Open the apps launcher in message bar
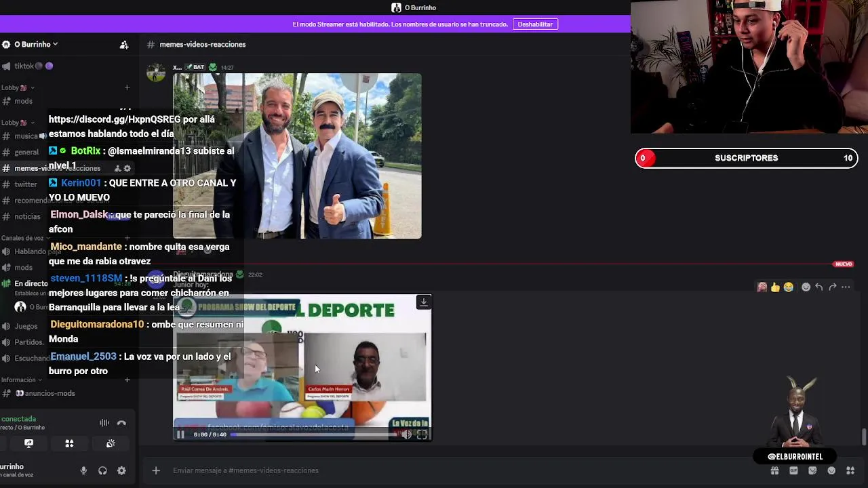Screen dimensions: 868x488 tap(850, 470)
